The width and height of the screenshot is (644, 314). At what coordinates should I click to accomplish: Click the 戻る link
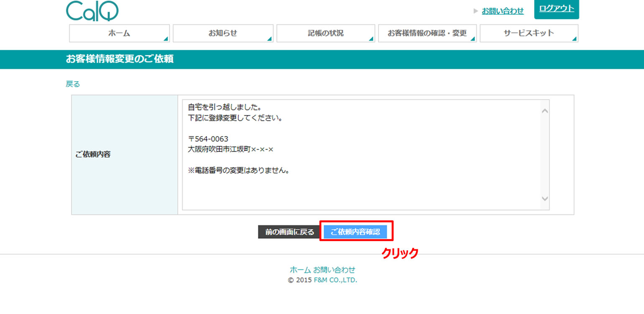73,84
